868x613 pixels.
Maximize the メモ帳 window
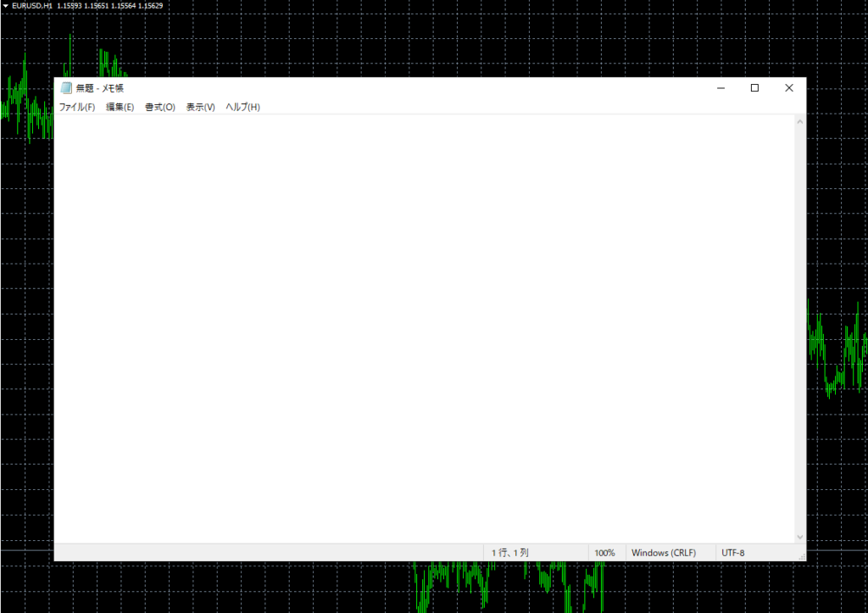[x=754, y=88]
